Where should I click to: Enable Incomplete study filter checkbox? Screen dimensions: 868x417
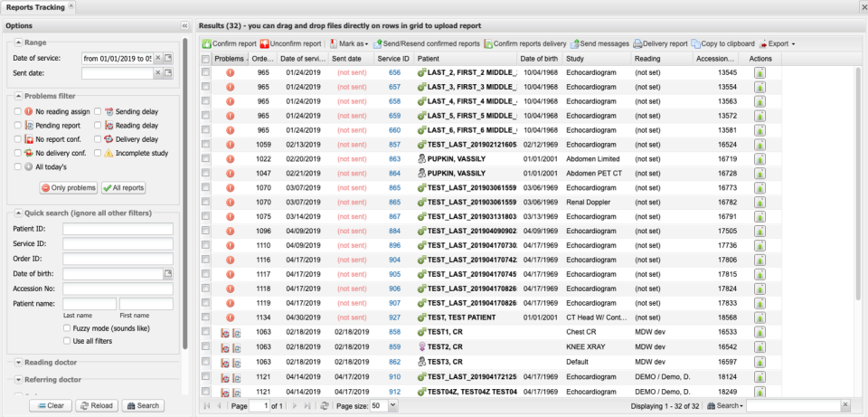click(98, 153)
